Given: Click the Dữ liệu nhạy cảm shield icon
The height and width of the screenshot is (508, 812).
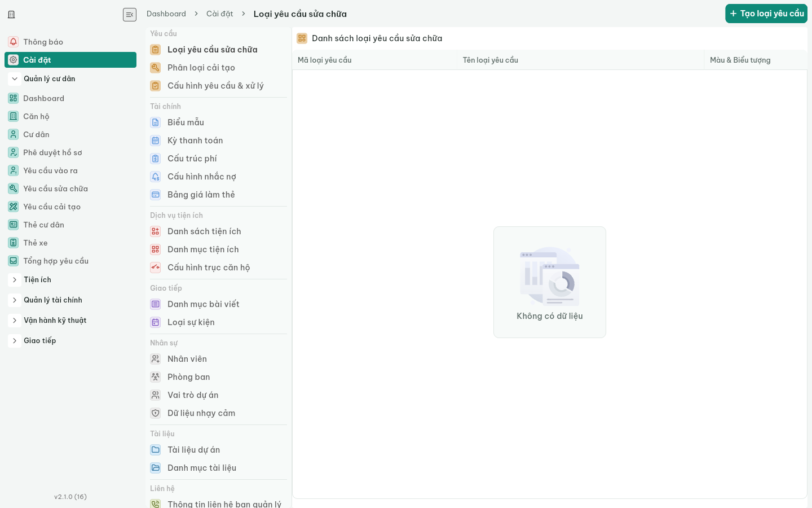Looking at the screenshot, I should 156,413.
